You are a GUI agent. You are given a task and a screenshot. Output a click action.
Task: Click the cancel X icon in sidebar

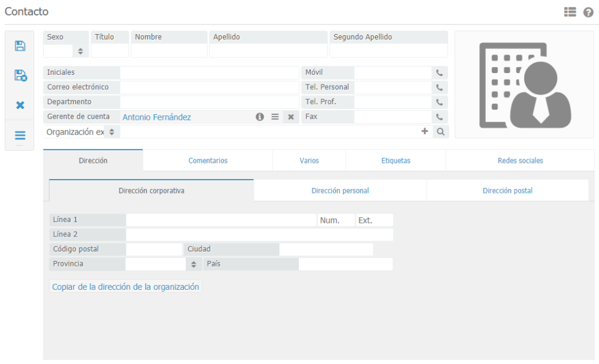pos(20,105)
